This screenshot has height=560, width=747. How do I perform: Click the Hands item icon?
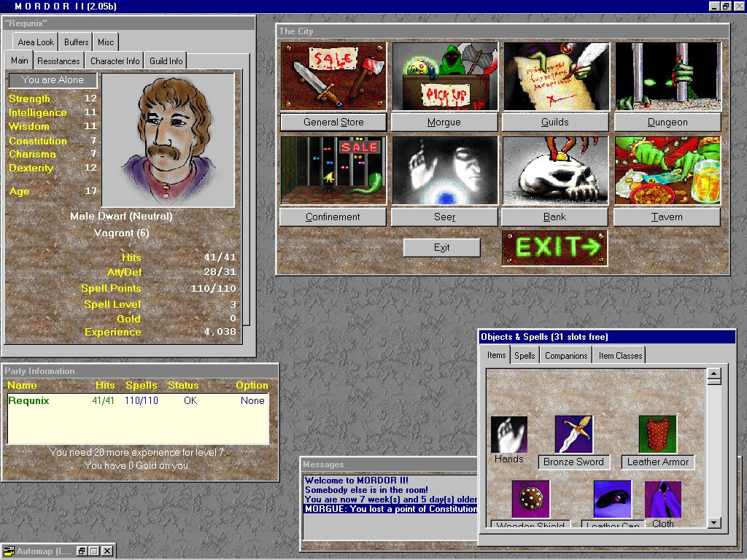508,435
